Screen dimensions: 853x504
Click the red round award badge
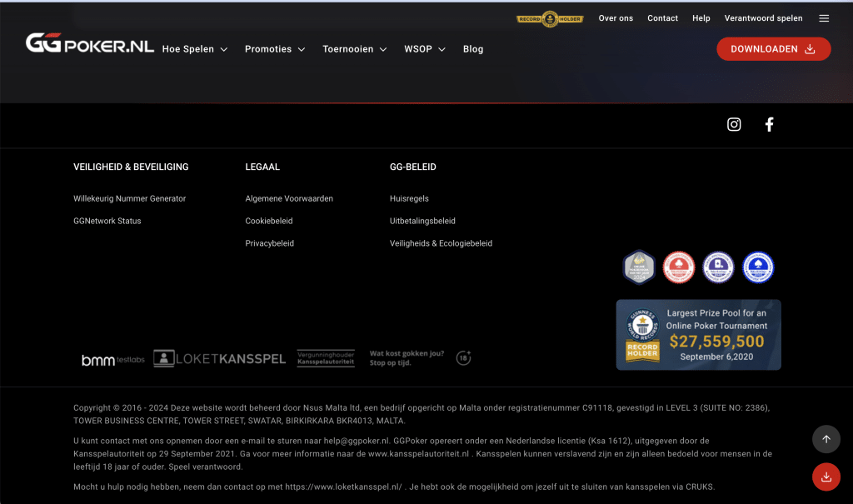[x=678, y=267]
